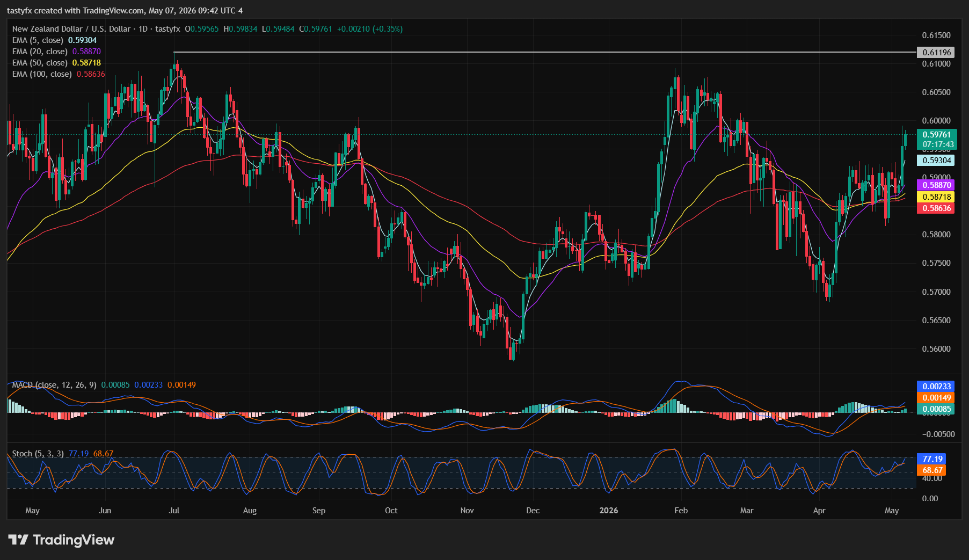969x560 pixels.
Task: Click the Nov label on time axis
Action: [x=467, y=511]
